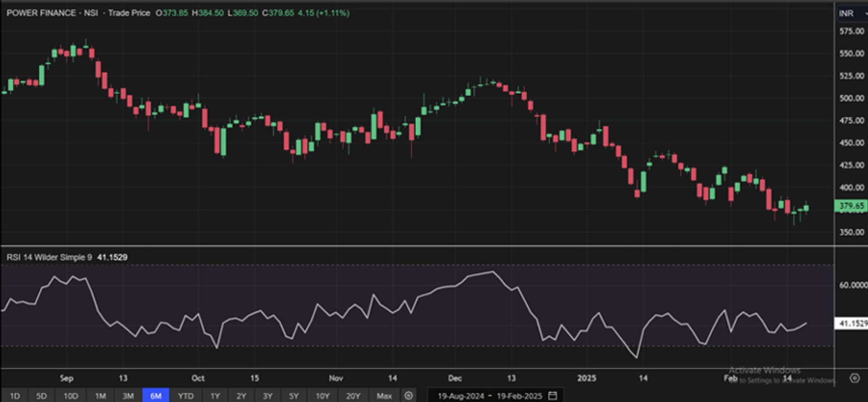Select the 5Y range button

point(294,396)
